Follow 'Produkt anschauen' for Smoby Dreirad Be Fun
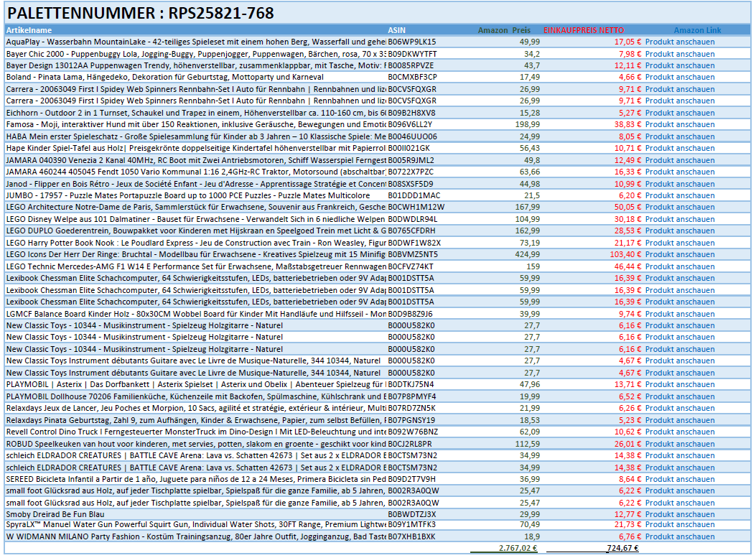756x558 pixels. point(679,513)
